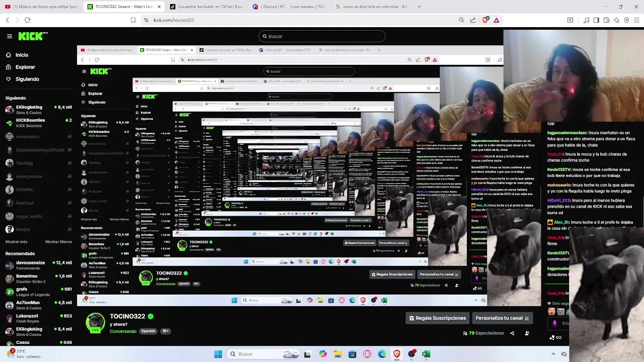
Task: Open grafo League of Legends channel
Action: click(39, 292)
